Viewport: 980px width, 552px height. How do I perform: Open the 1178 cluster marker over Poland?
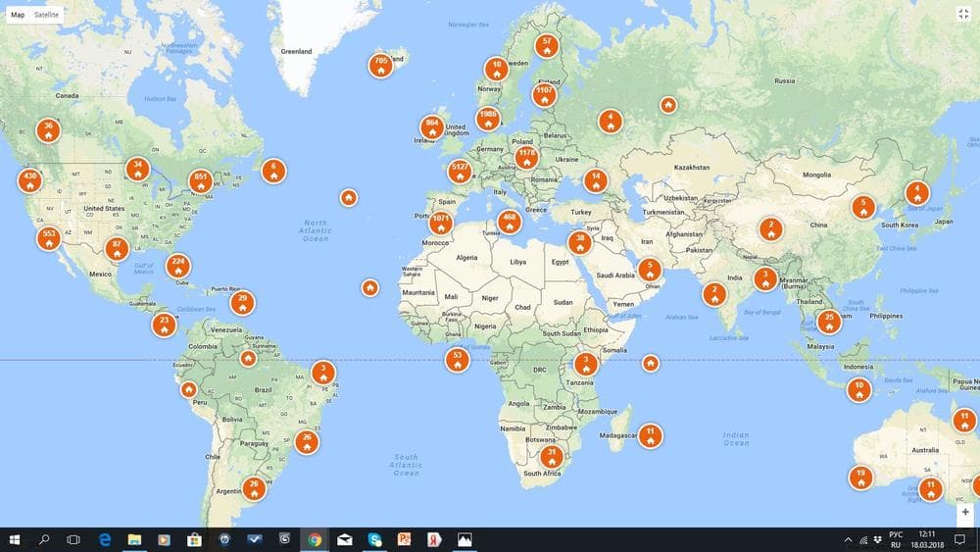[527, 157]
